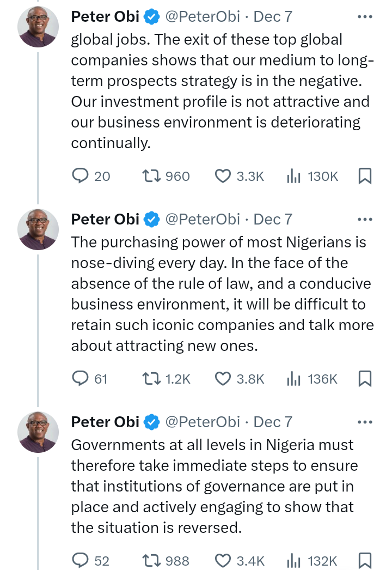
Task: Like the tweet with 3.8K likes
Action: pos(223,379)
